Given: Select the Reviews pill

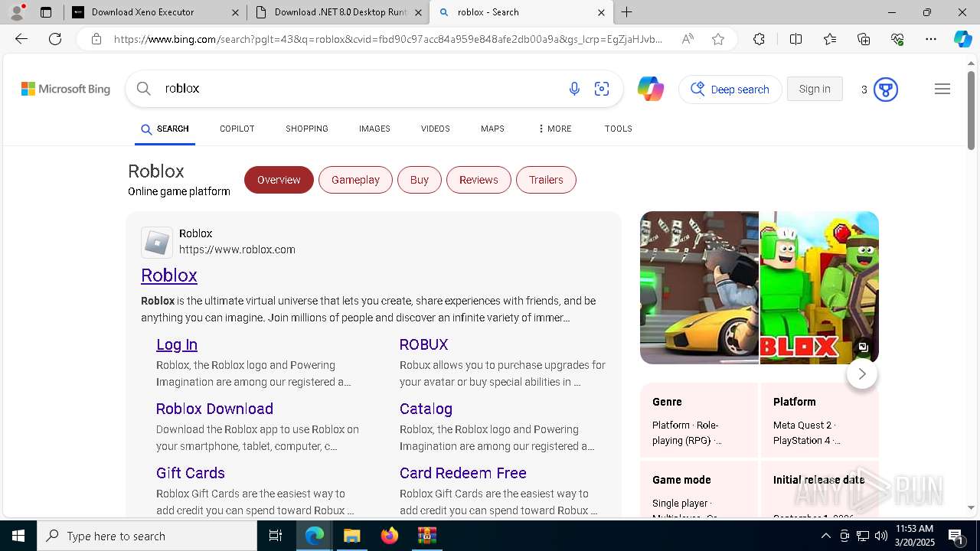Looking at the screenshot, I should pos(479,180).
